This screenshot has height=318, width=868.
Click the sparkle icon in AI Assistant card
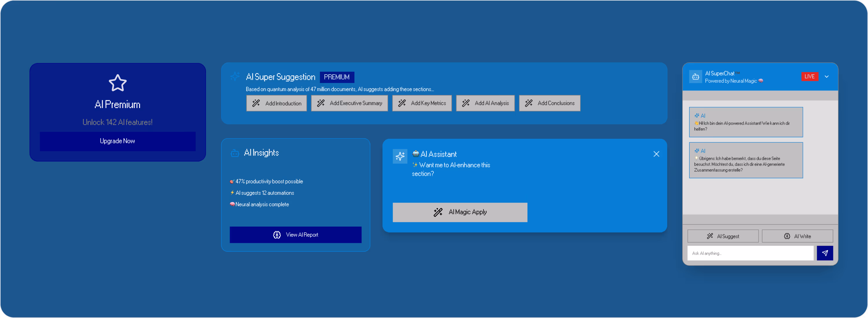pyautogui.click(x=400, y=156)
